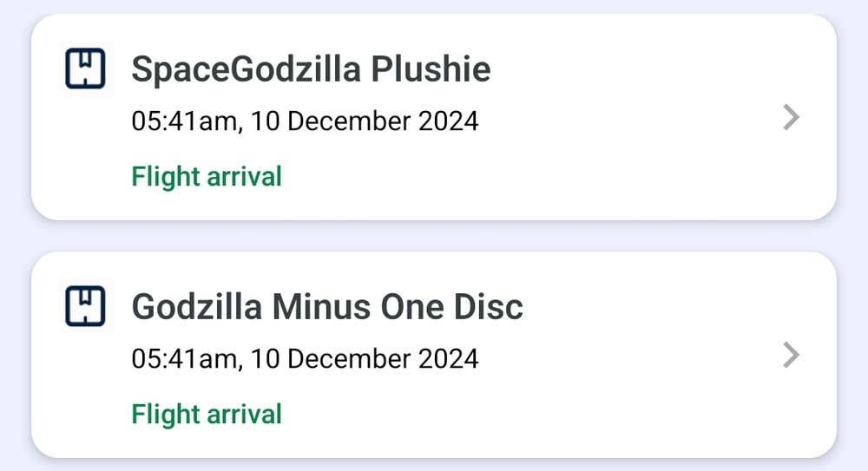Screen dimensions: 868x471
Task: Tap the words Minus One in the second title
Action: 369,306
